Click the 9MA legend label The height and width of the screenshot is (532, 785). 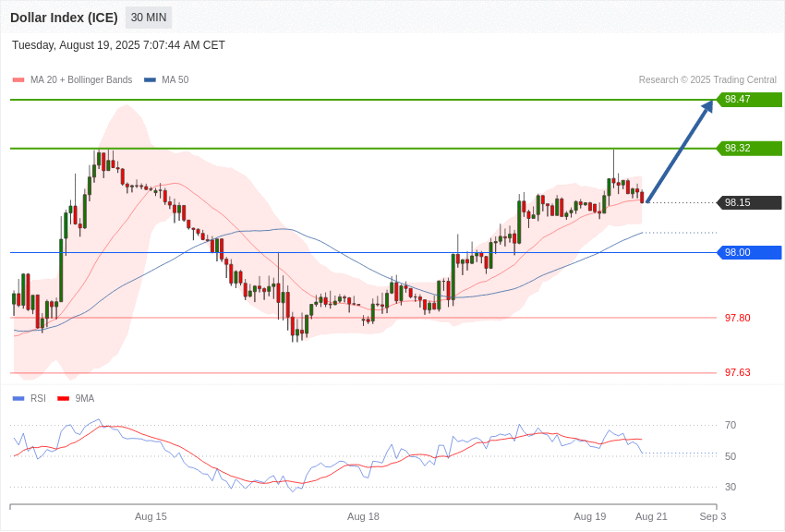click(85, 398)
